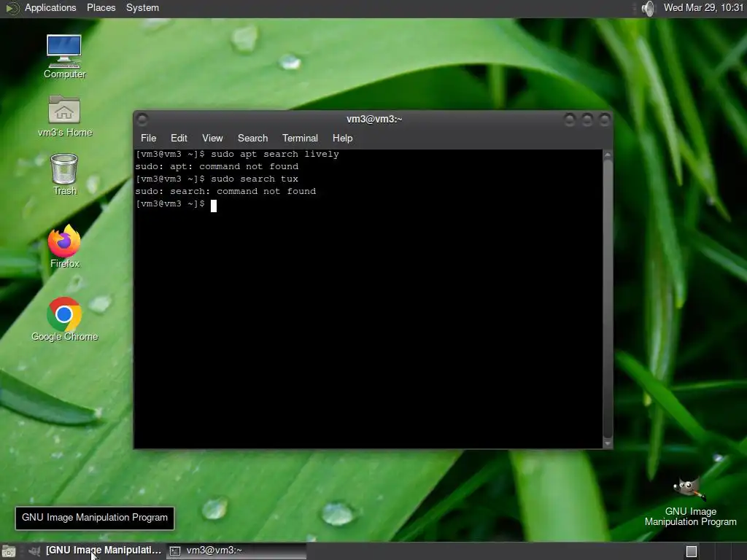The height and width of the screenshot is (560, 747).
Task: Click the workspace switcher square in bottom panel
Action: 692,551
